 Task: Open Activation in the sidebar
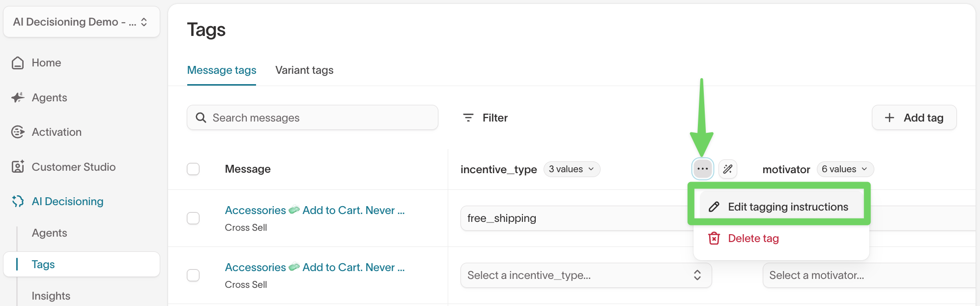[57, 132]
